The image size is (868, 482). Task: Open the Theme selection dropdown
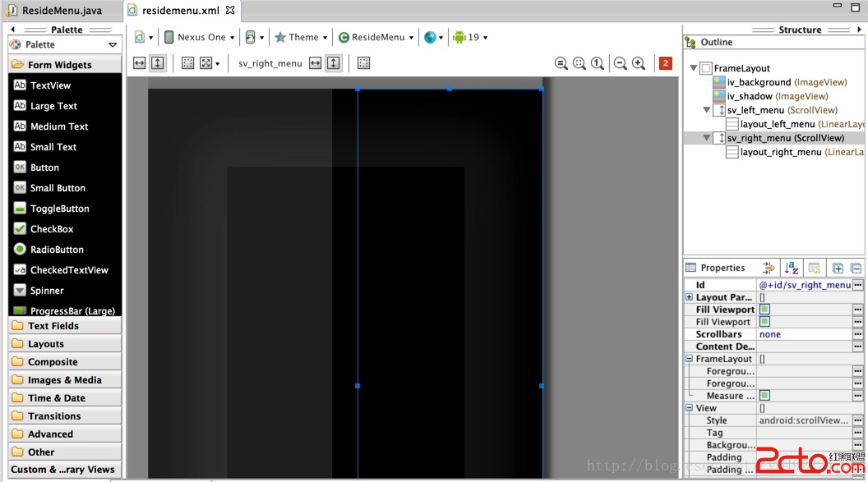point(301,37)
